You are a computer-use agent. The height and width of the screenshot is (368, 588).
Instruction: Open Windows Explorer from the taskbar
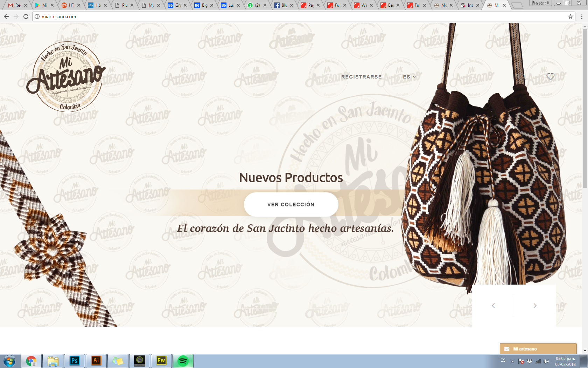tap(53, 361)
